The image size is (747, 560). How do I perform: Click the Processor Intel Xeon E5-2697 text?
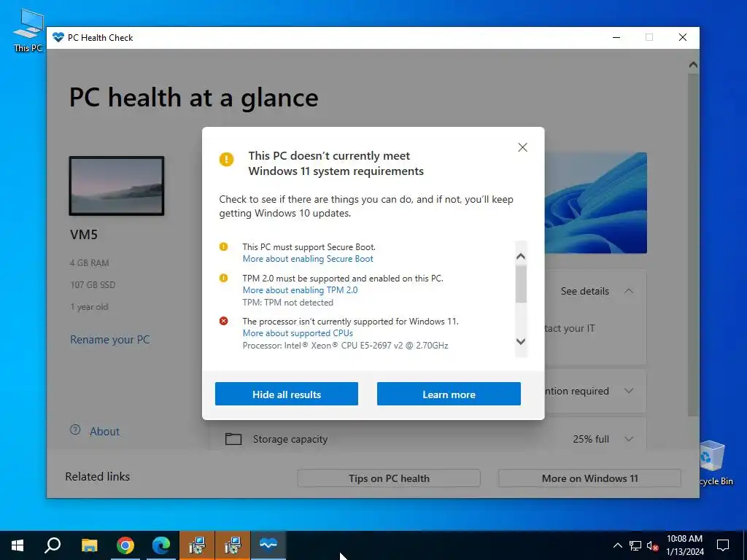(x=345, y=345)
